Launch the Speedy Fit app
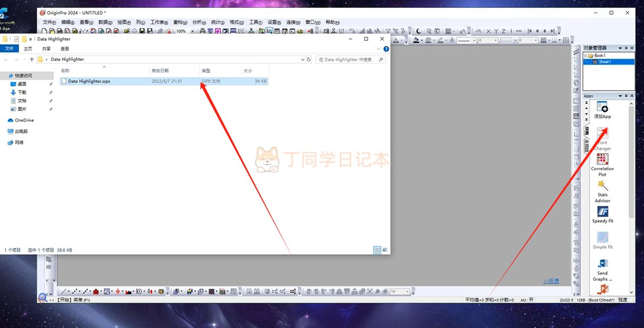Image resolution: width=644 pixels, height=328 pixels. [x=602, y=215]
